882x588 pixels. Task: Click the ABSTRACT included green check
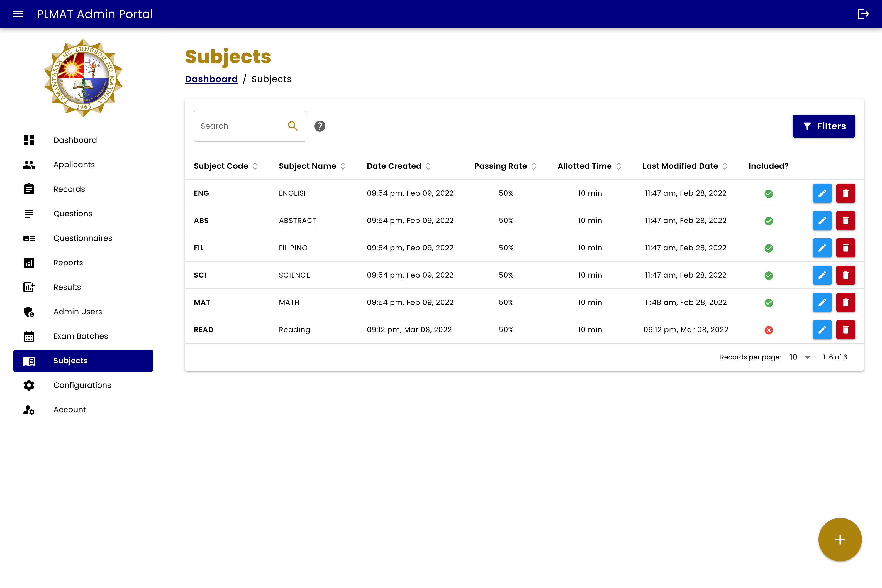coord(768,221)
